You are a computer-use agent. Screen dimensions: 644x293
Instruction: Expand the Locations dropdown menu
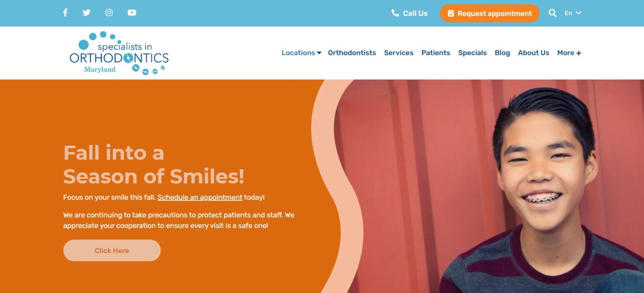point(301,53)
